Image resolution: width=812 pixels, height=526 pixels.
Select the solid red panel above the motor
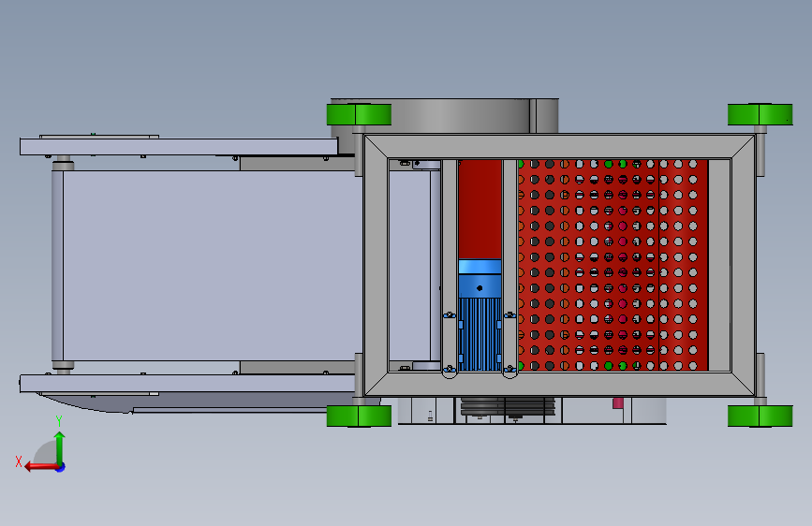[480, 210]
